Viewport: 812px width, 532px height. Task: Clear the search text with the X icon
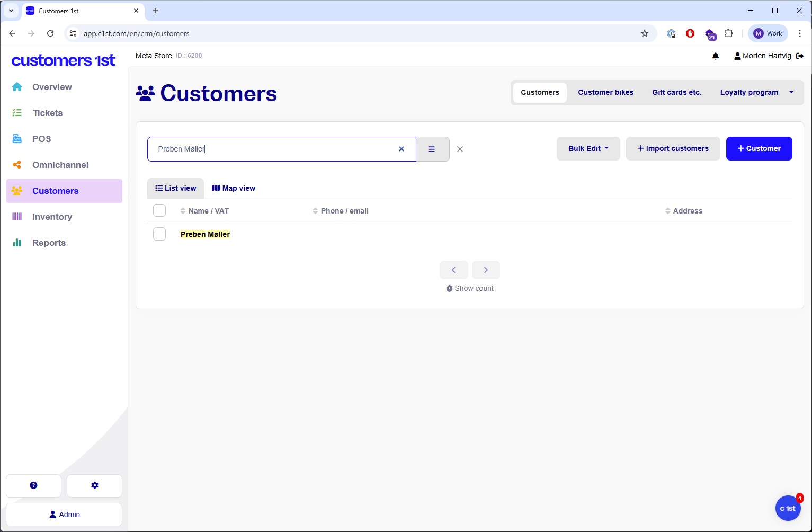401,149
